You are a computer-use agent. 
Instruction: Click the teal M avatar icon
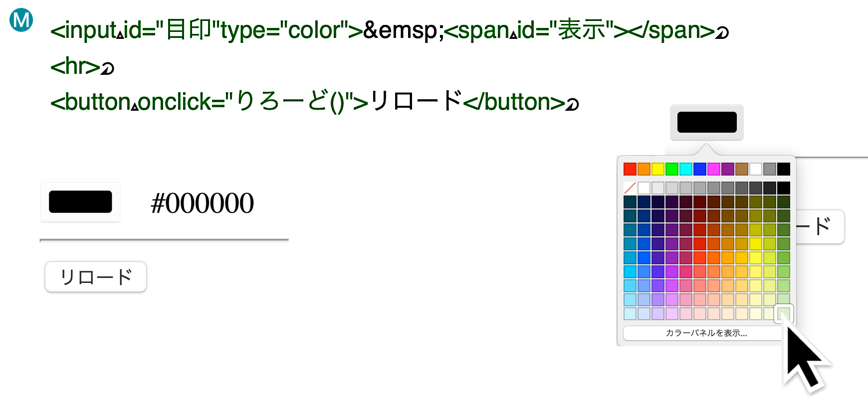pyautogui.click(x=21, y=20)
